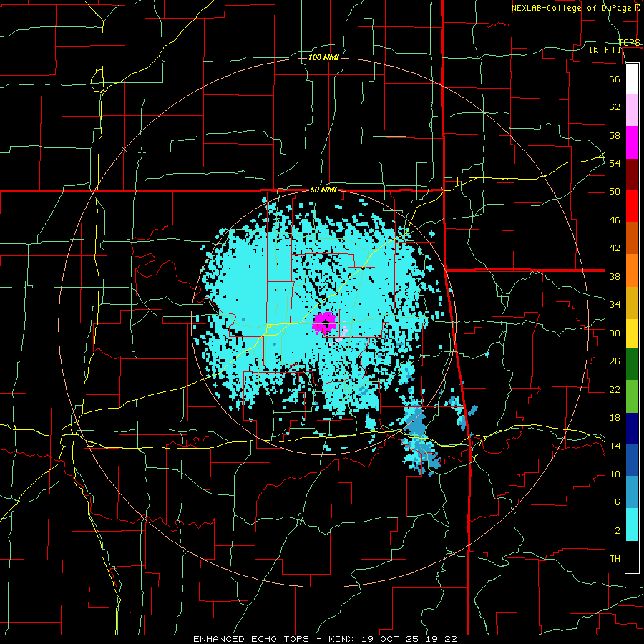
Task: Click the 6 value on the scale
Action: pyautogui.click(x=618, y=502)
